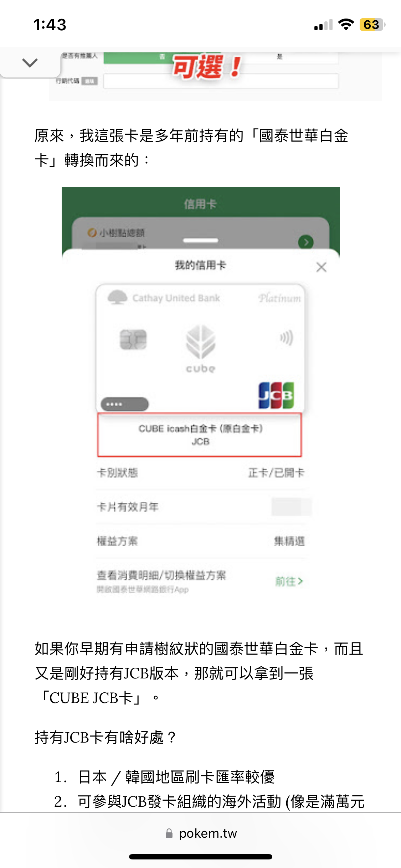
Task: Tap the lock icon beside pokem.tw
Action: [169, 833]
